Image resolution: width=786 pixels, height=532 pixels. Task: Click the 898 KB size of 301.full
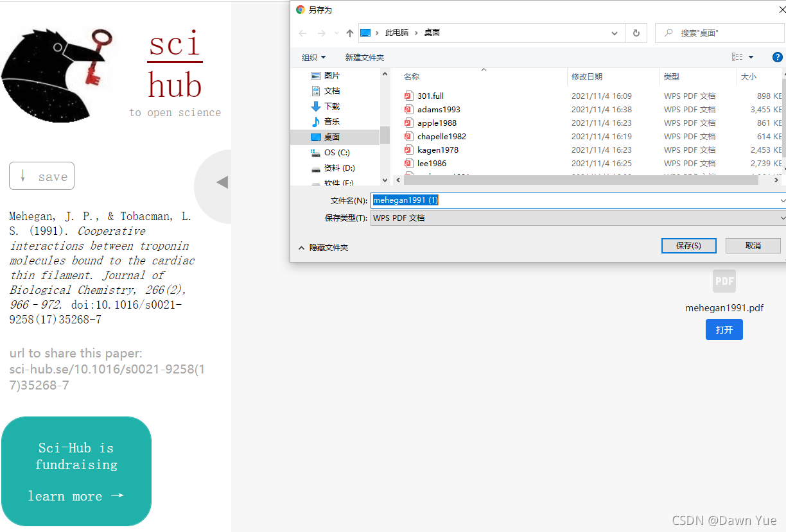click(x=769, y=96)
